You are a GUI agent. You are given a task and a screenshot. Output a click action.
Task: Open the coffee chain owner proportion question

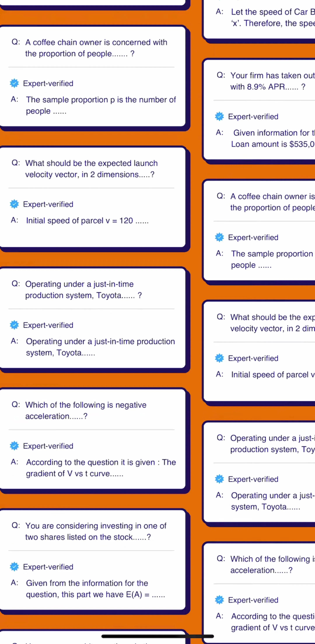pyautogui.click(x=96, y=48)
